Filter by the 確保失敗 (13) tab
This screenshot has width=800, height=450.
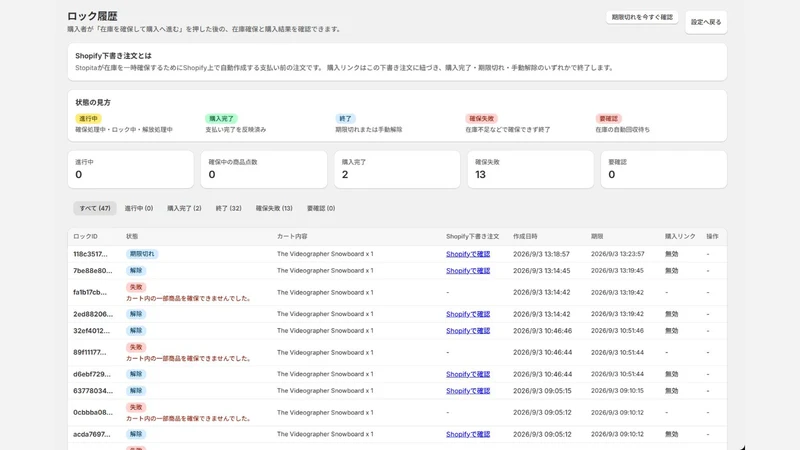point(274,208)
